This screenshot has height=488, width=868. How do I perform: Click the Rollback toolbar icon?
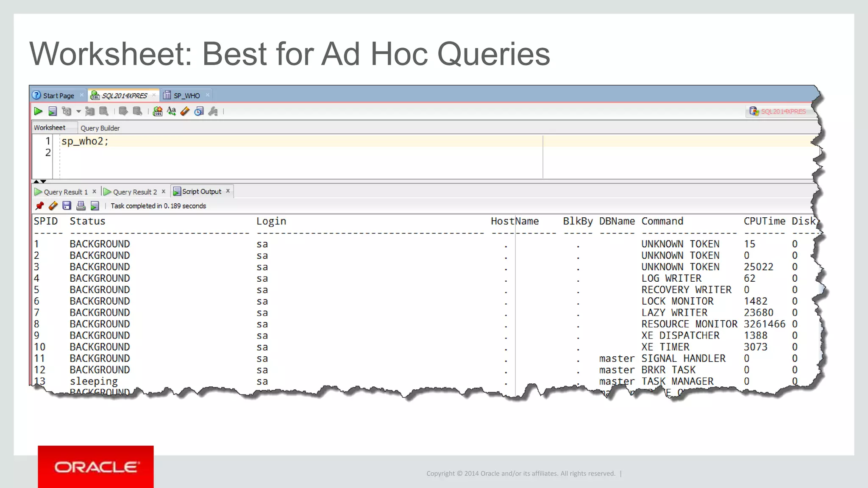(x=137, y=111)
